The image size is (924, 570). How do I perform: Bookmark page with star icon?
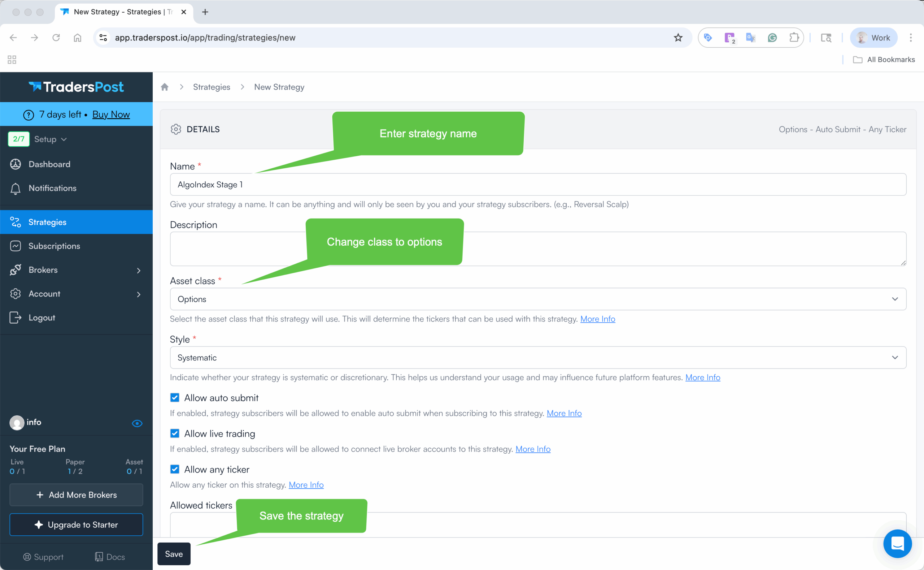click(678, 38)
